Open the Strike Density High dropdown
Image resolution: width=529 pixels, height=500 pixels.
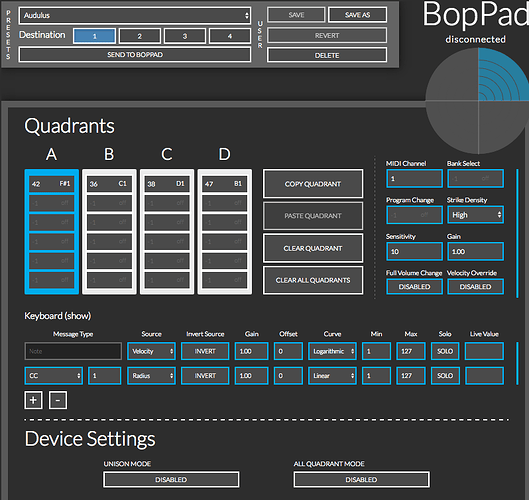coord(475,215)
